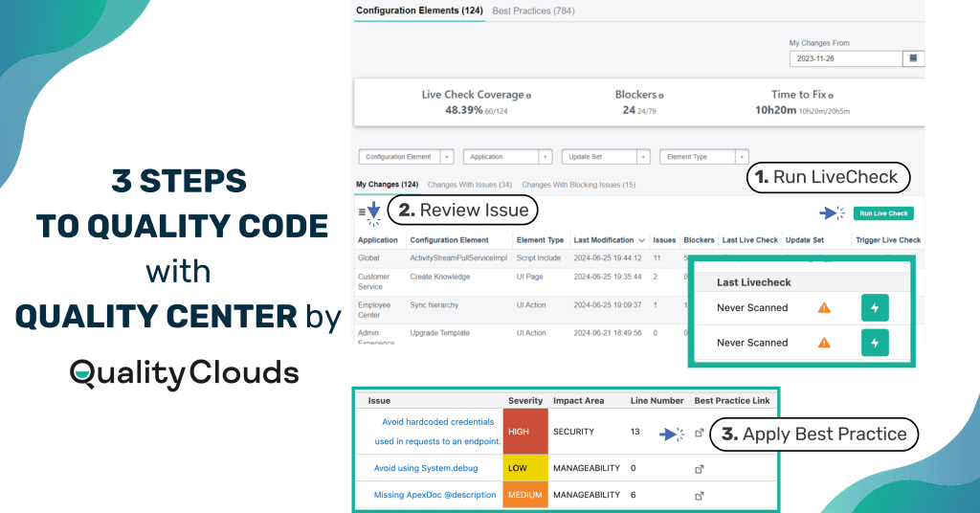Click the Trigger Live Check column header
980x513 pixels.
tap(888, 240)
